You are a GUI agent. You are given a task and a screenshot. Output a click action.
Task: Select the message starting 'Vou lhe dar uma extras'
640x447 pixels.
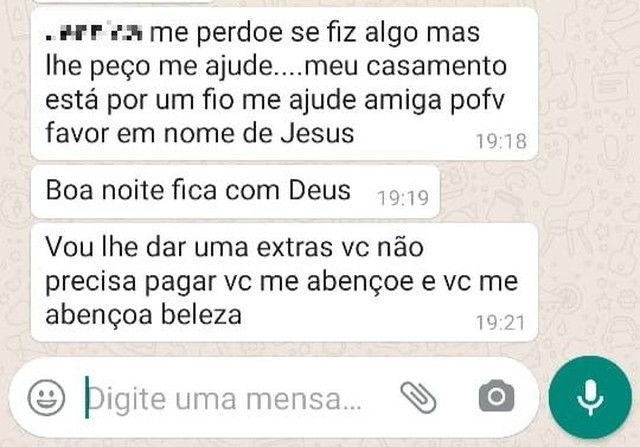[284, 282]
